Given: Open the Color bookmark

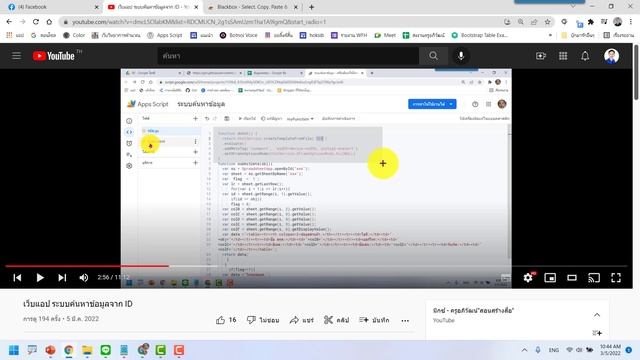Looking at the screenshot, I should point(74,35).
